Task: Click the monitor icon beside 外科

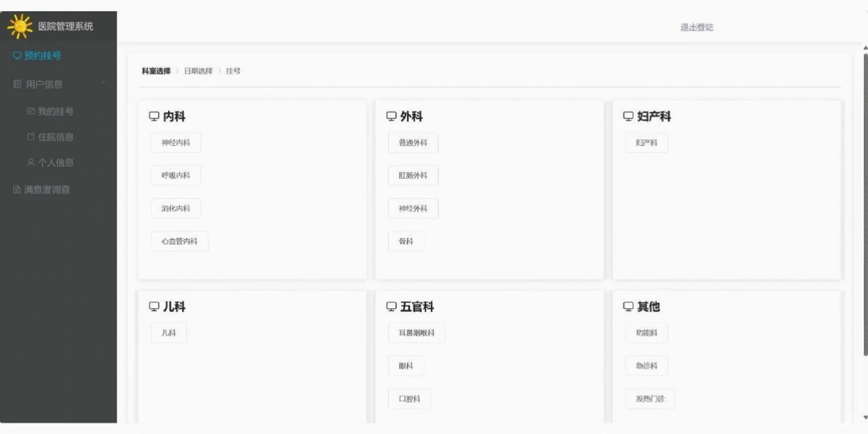Action: [391, 116]
